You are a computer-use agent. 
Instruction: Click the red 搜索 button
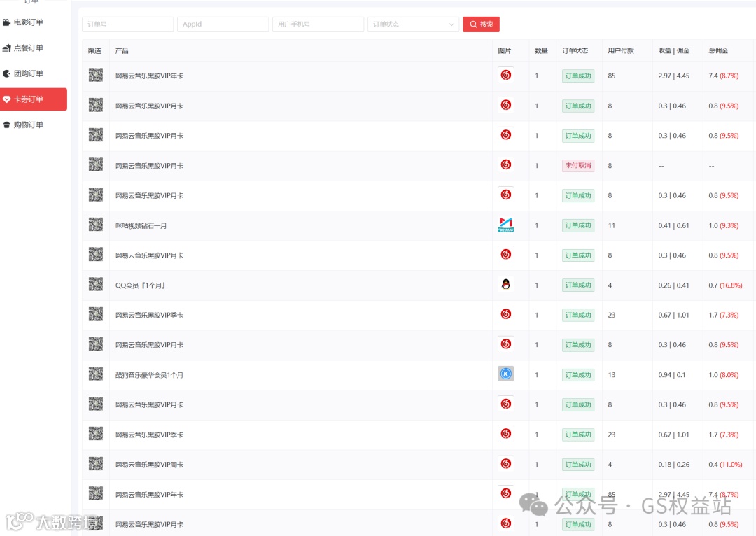pos(481,24)
